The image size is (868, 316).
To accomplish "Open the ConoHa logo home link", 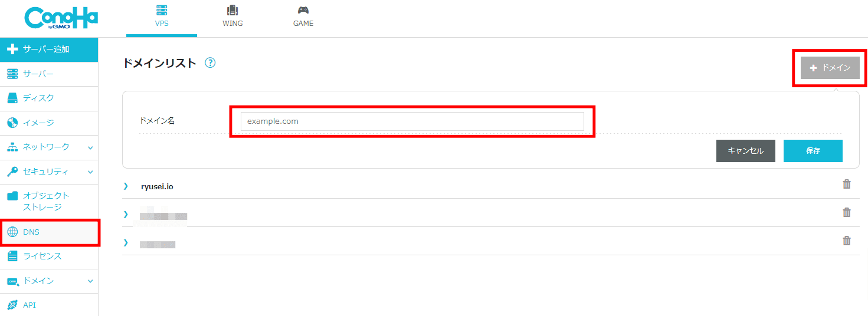I will point(61,18).
